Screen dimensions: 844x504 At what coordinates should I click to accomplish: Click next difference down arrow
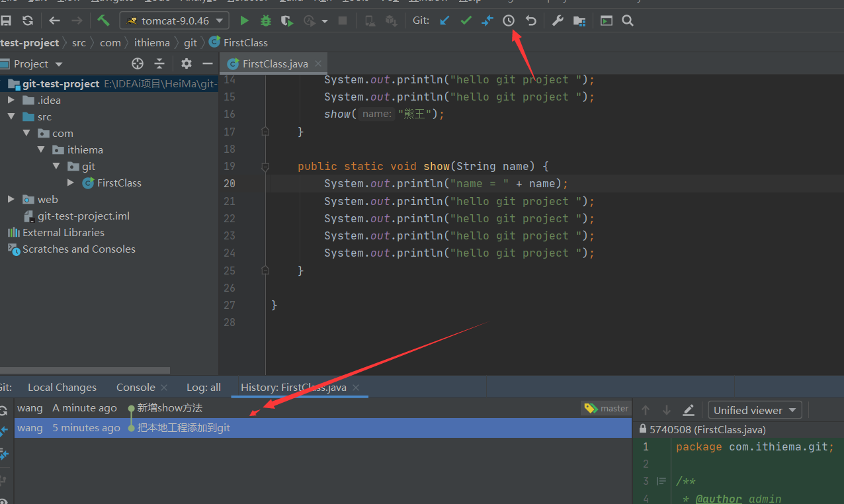[667, 410]
